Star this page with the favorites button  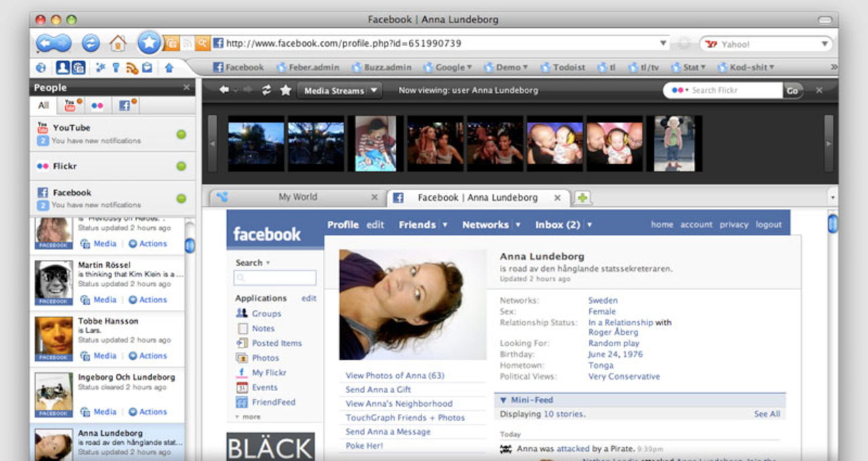click(149, 43)
